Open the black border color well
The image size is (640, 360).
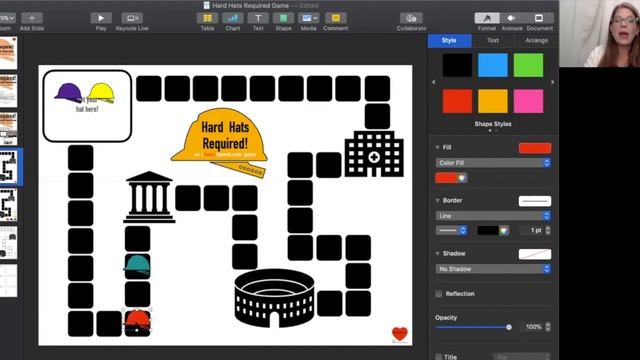[488, 231]
